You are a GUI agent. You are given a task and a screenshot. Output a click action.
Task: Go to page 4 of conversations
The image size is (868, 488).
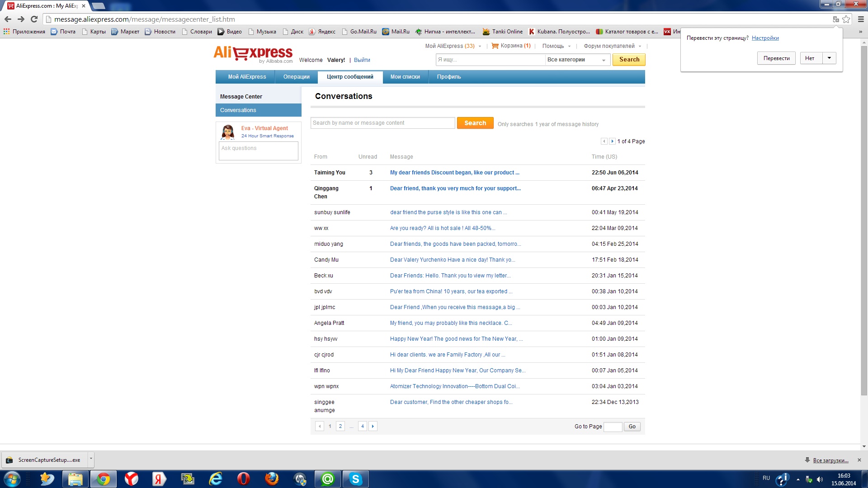362,426
